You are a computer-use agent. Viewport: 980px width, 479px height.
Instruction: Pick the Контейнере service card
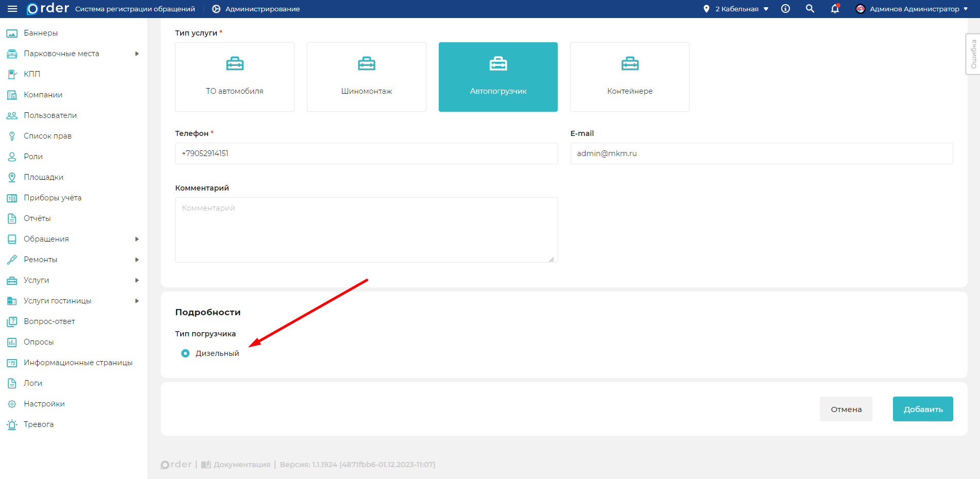click(629, 77)
